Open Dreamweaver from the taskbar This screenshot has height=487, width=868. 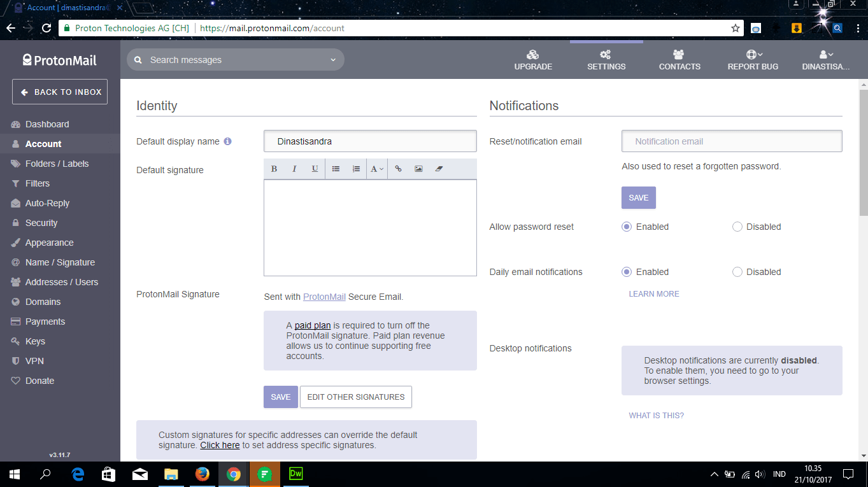pos(295,474)
